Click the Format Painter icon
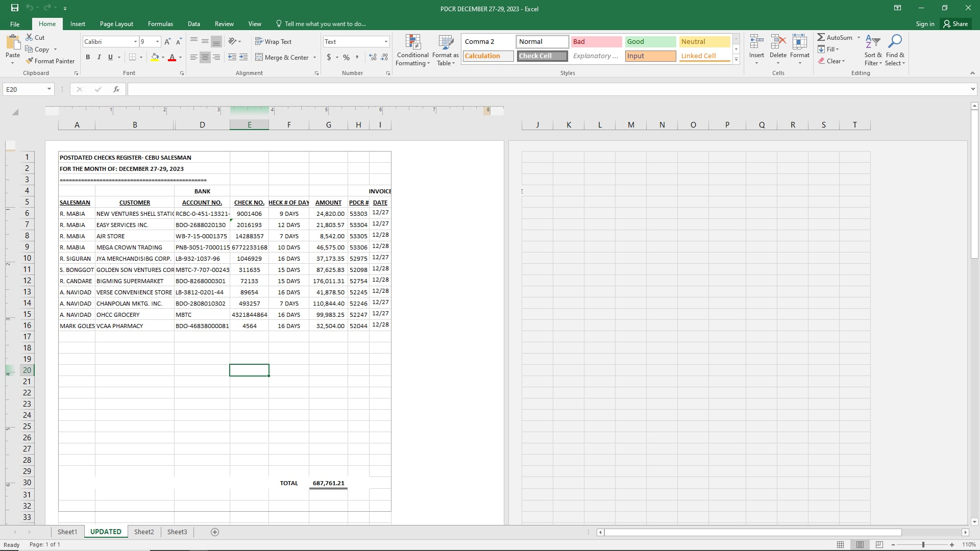980x551 pixels. 30,61
